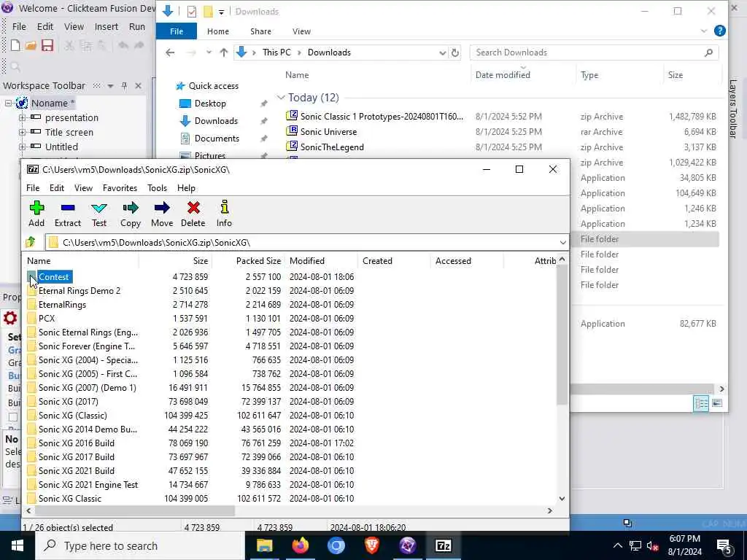Open the Insert menu in Clickteam Fusion
Image resolution: width=747 pixels, height=560 pixels.
(x=107, y=27)
